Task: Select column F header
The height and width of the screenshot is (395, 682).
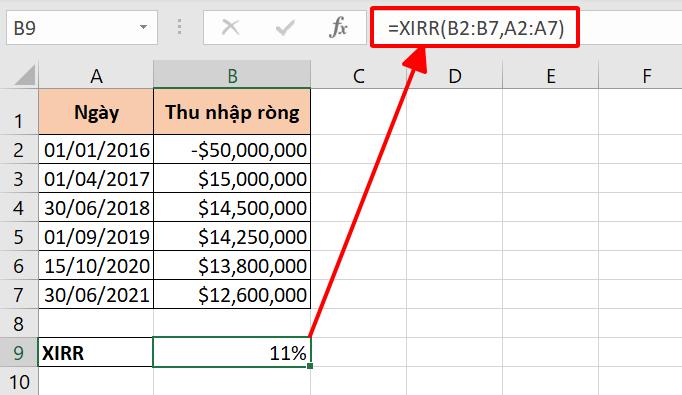Action: (640, 76)
